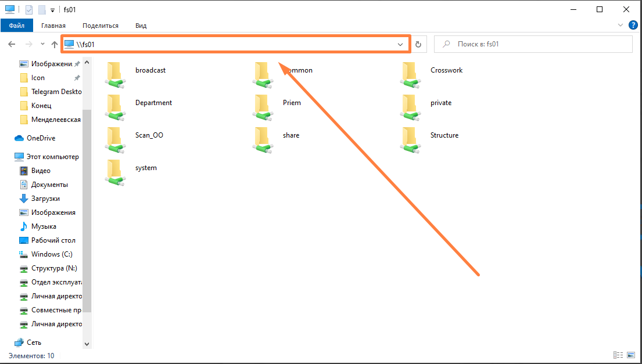Open the recent locations dropdown arrow

pos(42,44)
